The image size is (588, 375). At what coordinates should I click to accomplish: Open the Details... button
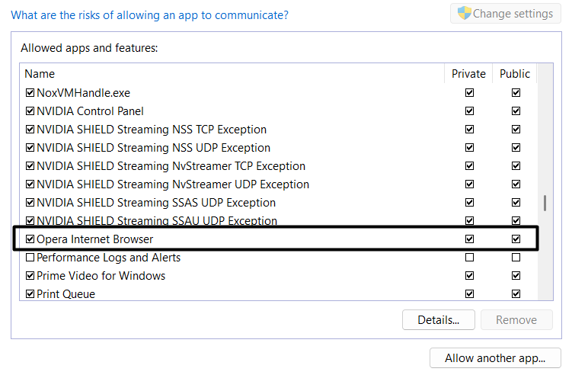point(438,320)
